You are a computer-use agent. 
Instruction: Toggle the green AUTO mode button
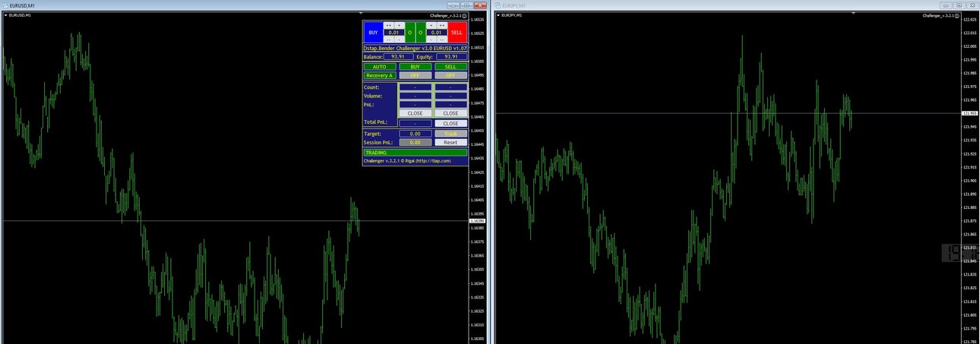[379, 67]
